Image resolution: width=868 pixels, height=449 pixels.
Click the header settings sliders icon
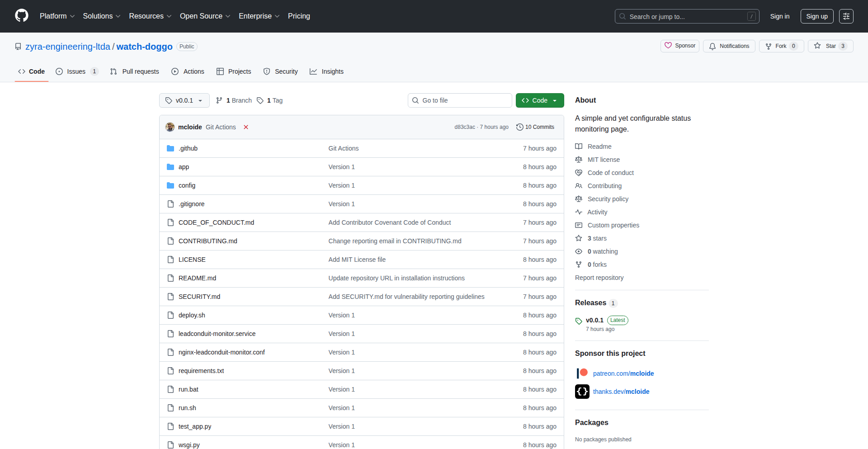click(846, 16)
